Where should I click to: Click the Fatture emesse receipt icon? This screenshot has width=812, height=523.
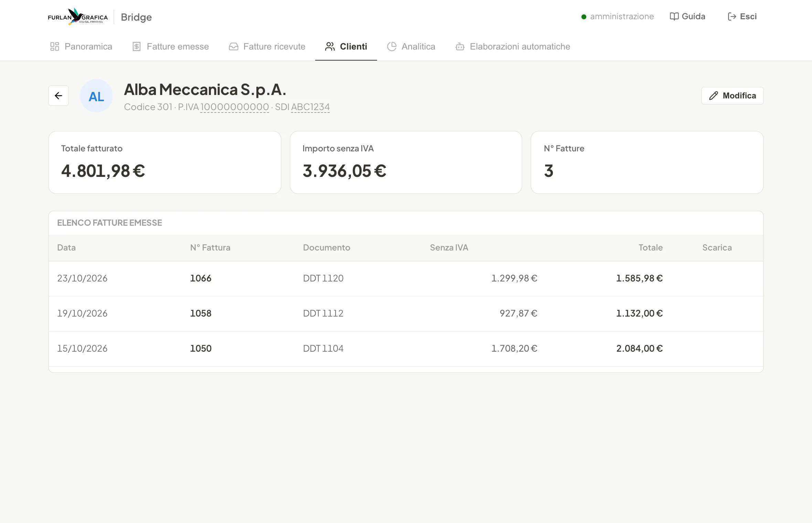[137, 46]
